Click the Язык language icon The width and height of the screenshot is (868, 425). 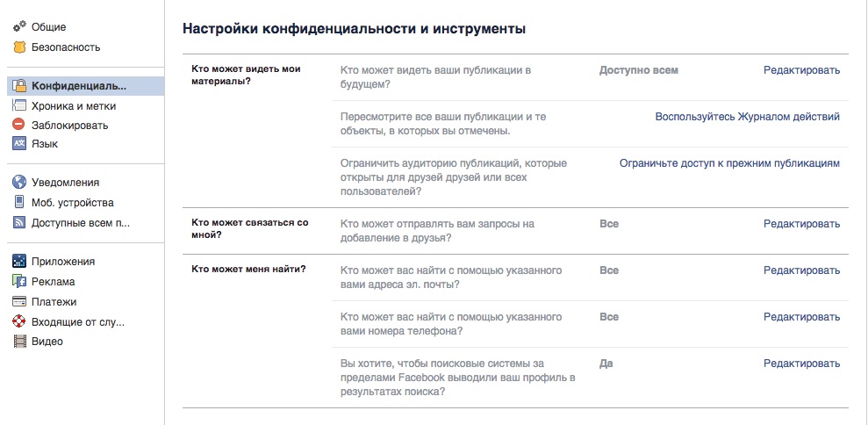coord(19,143)
